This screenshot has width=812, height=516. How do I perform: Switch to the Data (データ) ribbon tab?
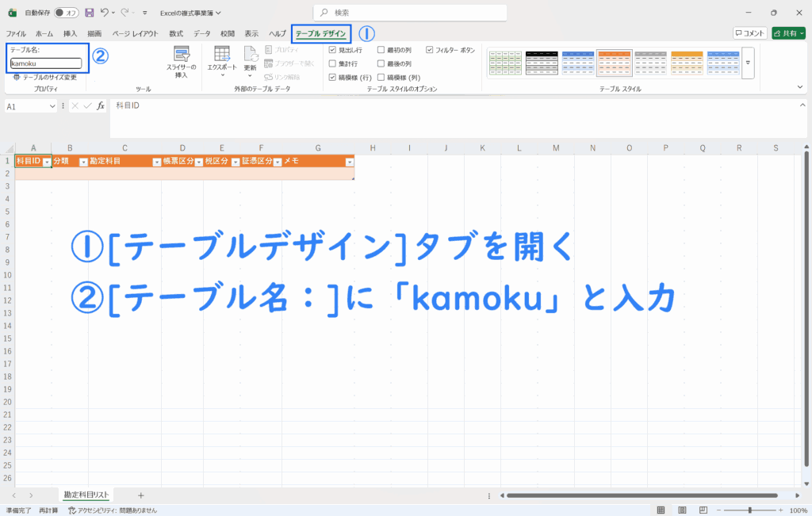(202, 33)
